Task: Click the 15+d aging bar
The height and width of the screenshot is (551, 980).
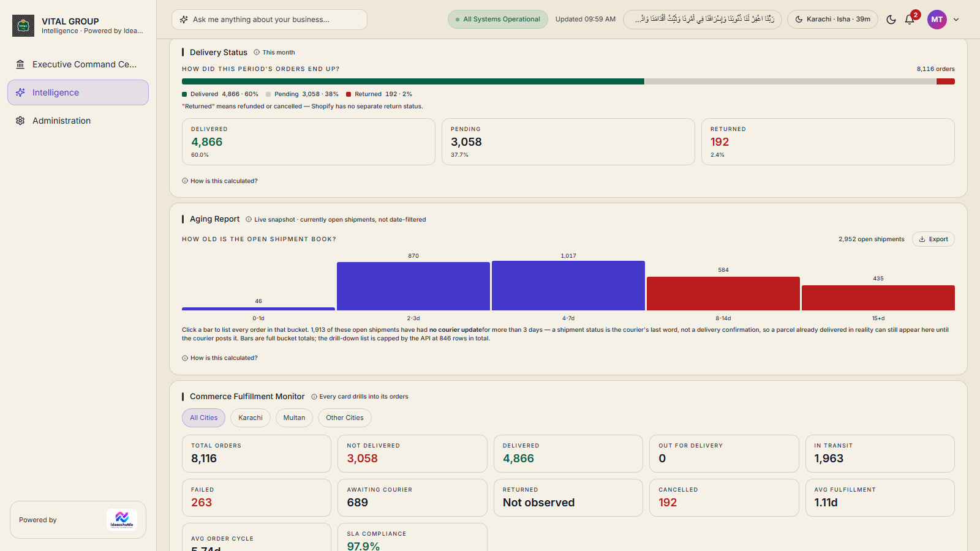Action: (x=878, y=298)
